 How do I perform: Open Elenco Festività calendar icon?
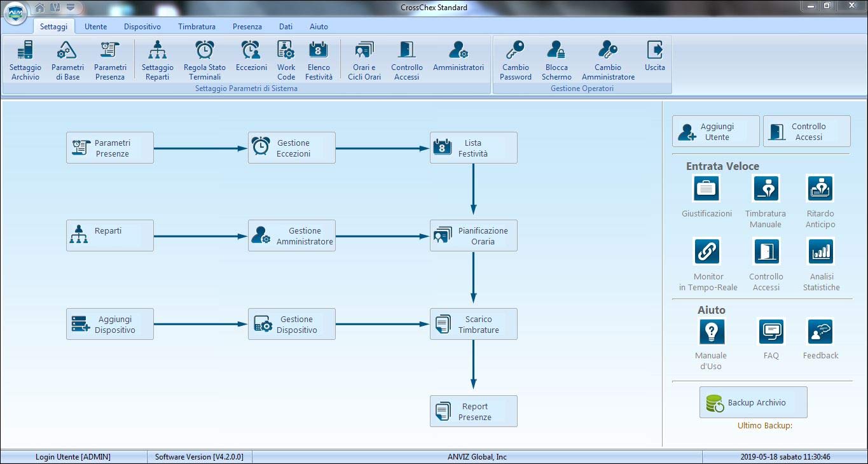click(318, 51)
